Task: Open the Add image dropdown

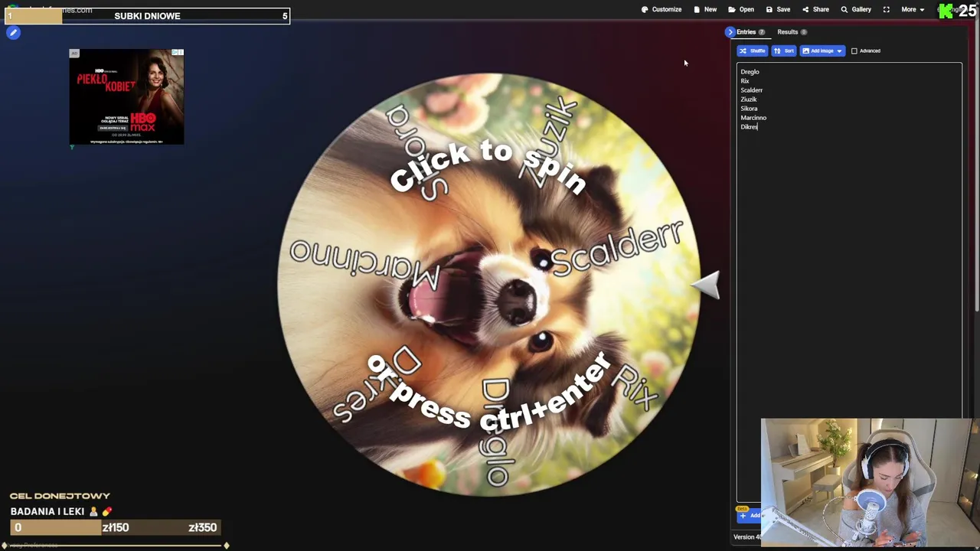Action: [x=822, y=51]
